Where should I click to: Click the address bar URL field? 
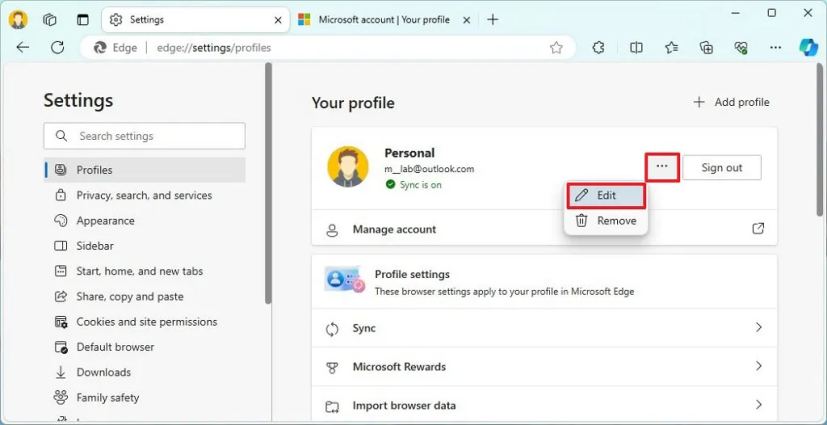coord(327,48)
